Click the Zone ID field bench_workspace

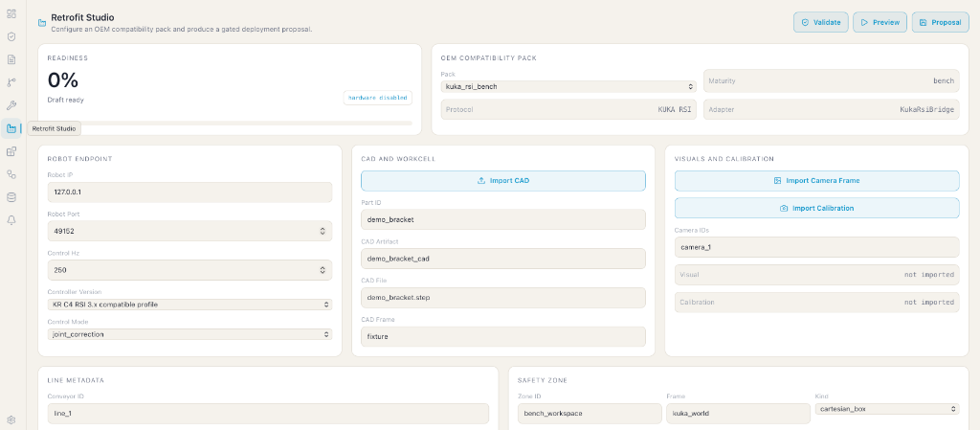(590, 414)
